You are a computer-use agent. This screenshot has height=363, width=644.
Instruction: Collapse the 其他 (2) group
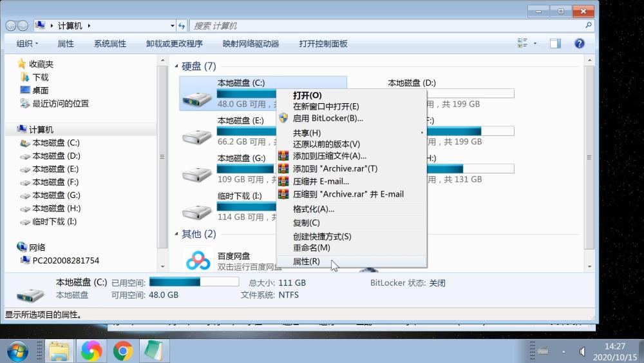click(176, 234)
